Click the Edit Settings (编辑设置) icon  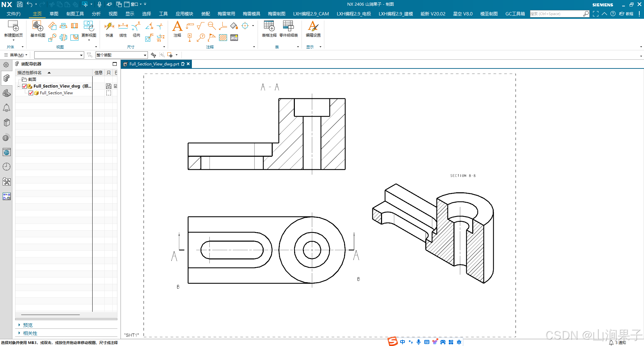tap(313, 26)
